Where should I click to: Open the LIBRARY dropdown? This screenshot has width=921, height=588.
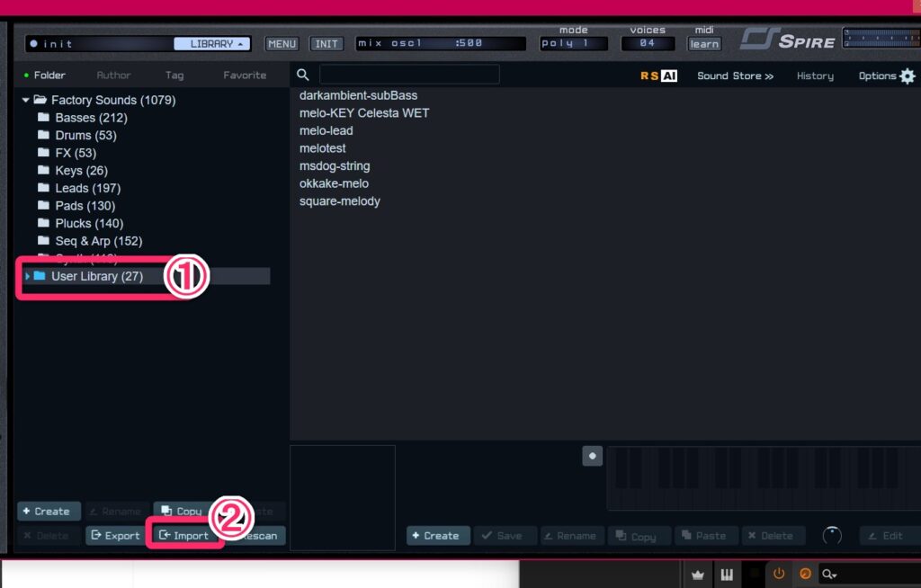(211, 43)
